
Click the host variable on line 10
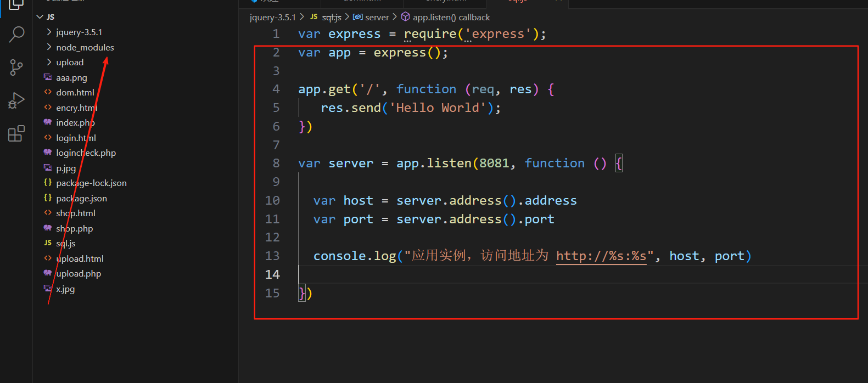coord(358,201)
